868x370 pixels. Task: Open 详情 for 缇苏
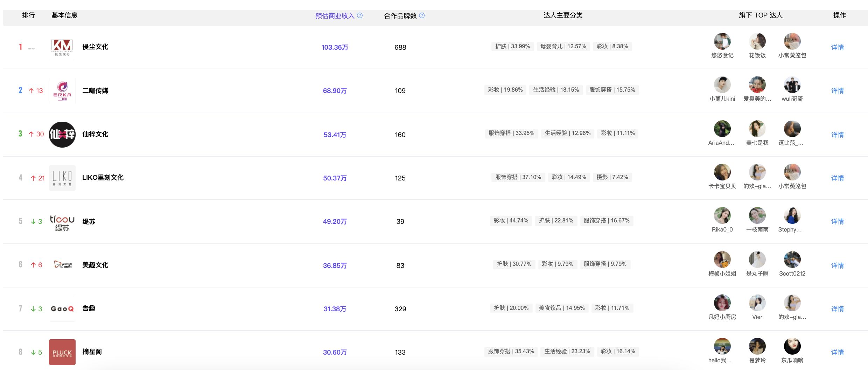pos(837,221)
